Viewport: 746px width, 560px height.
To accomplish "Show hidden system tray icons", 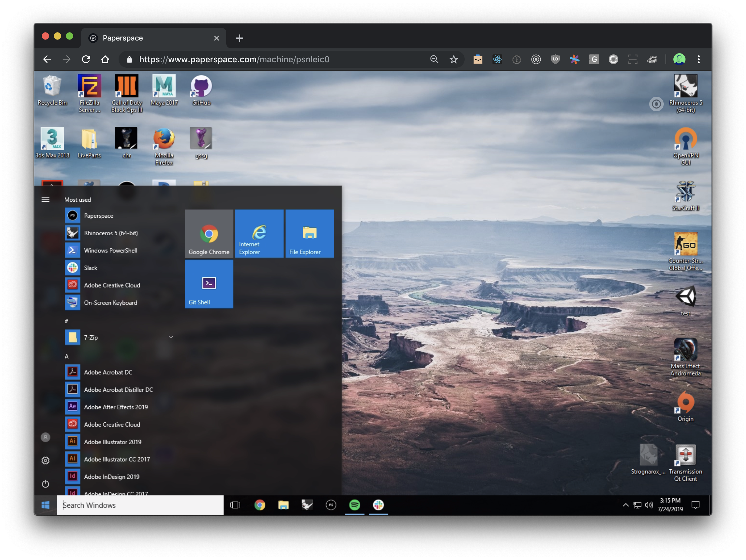I will [x=625, y=505].
